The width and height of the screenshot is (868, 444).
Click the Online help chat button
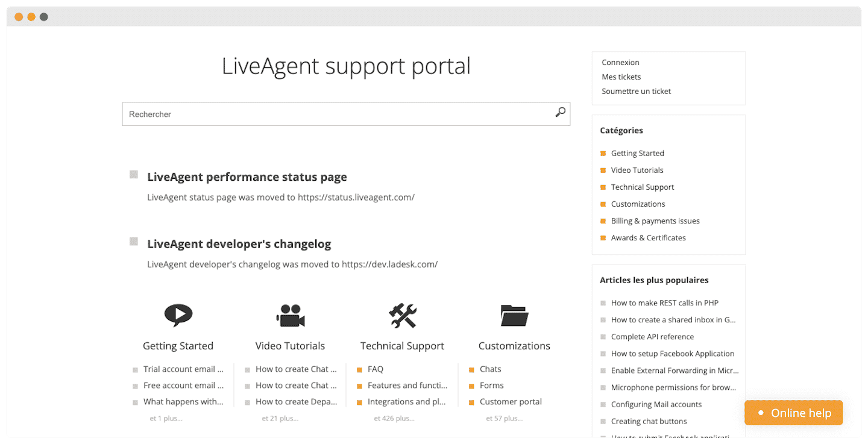[793, 413]
